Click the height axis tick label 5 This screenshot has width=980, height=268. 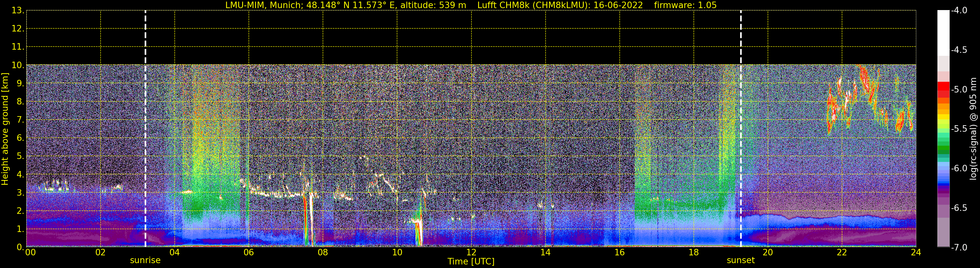pyautogui.click(x=20, y=156)
